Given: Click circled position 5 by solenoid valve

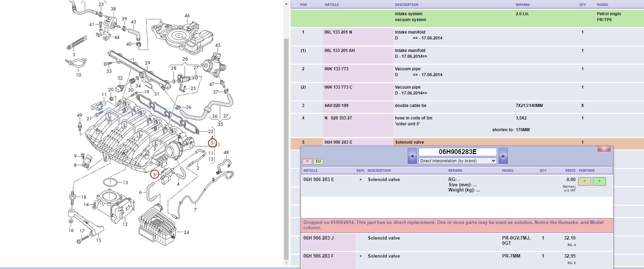Looking at the screenshot, I should click(x=154, y=174).
